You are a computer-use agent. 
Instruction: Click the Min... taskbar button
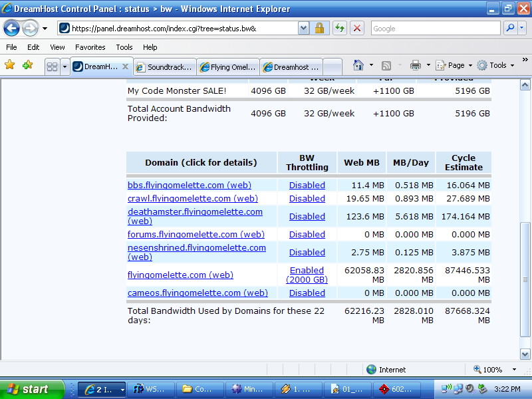click(x=249, y=389)
